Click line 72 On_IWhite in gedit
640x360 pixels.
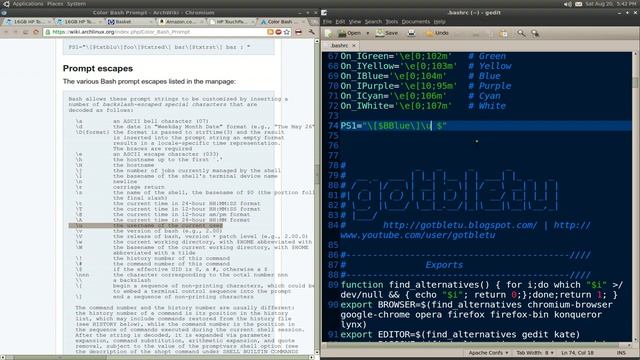[x=423, y=106]
